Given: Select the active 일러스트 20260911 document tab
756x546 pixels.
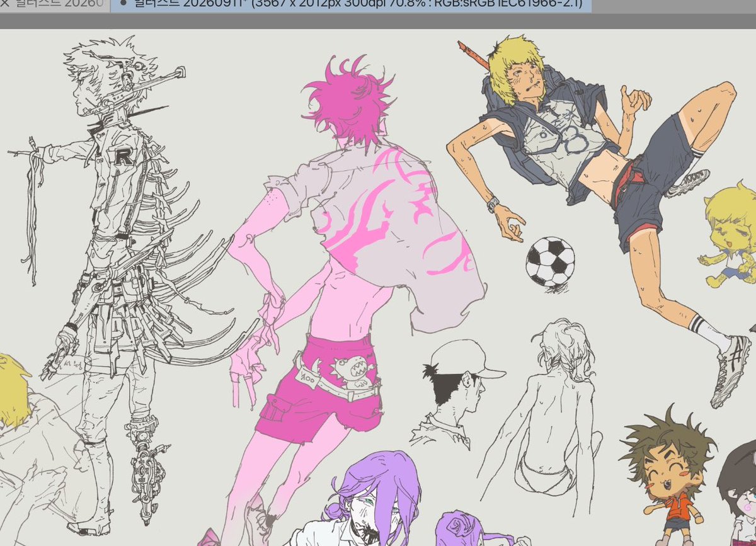Looking at the screenshot, I should coord(350,6).
